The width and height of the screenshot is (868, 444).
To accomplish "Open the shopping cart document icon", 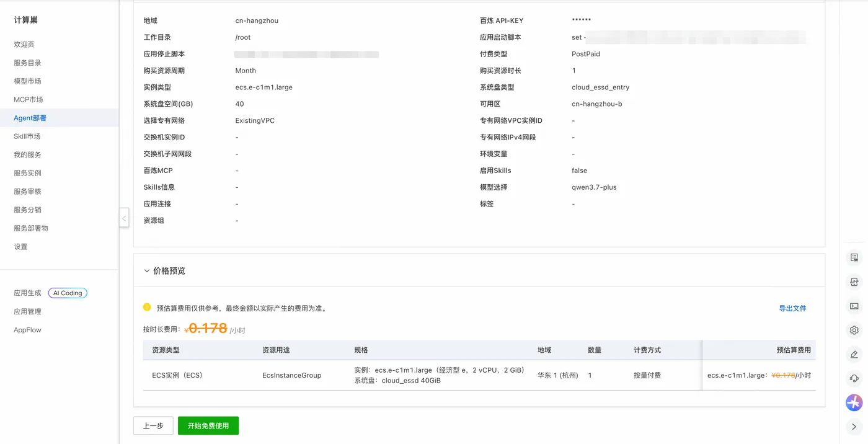I will [x=854, y=257].
